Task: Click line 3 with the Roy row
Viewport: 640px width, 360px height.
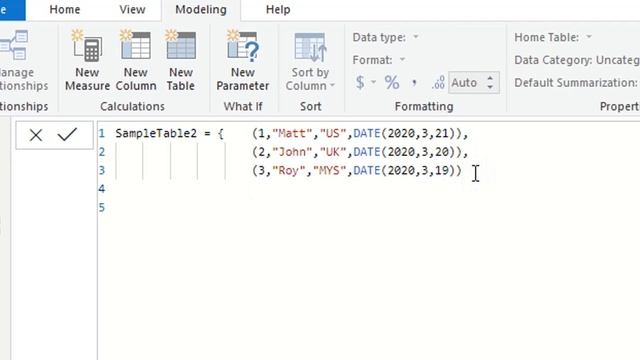Action: tap(357, 170)
